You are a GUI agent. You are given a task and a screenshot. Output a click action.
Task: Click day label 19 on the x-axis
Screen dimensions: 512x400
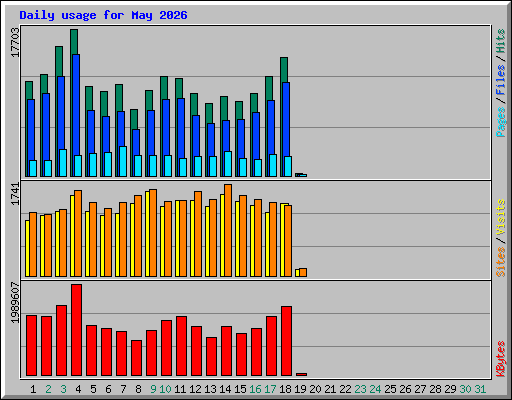(300, 389)
